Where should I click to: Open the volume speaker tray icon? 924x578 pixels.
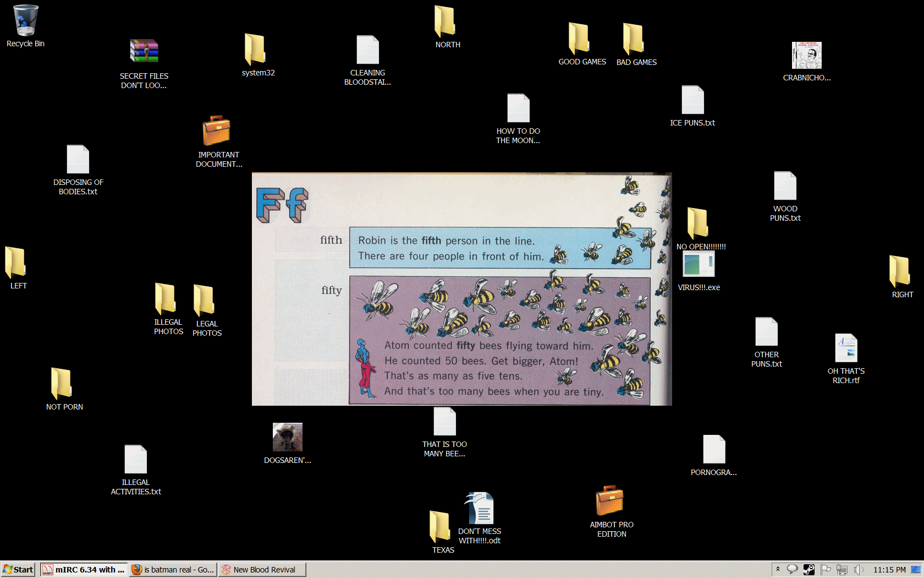859,570
